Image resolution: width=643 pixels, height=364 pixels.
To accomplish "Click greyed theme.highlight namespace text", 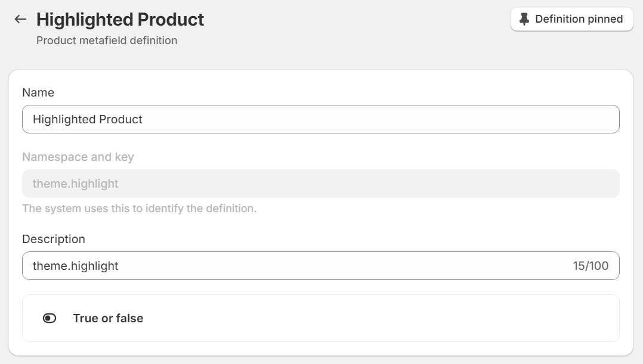I will [75, 184].
